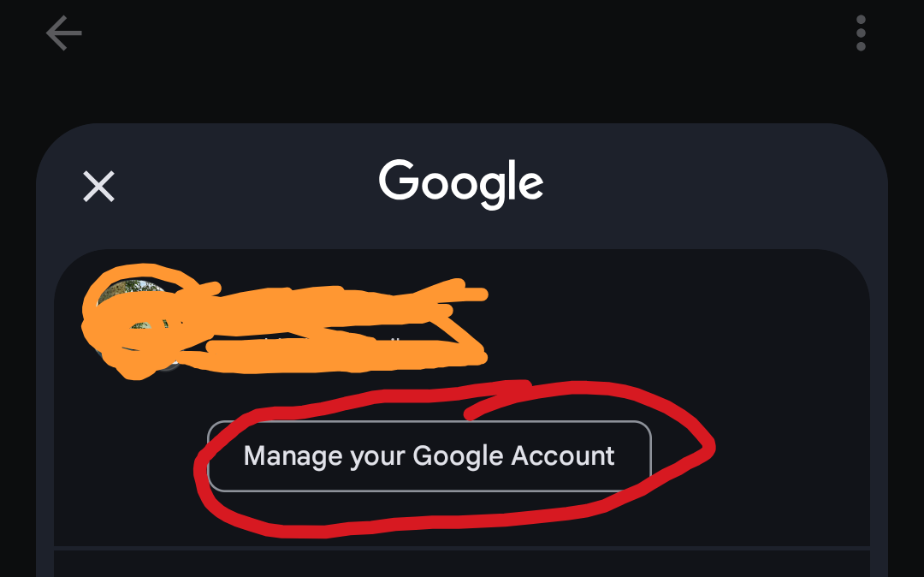Close the Google account panel with X

tap(98, 187)
